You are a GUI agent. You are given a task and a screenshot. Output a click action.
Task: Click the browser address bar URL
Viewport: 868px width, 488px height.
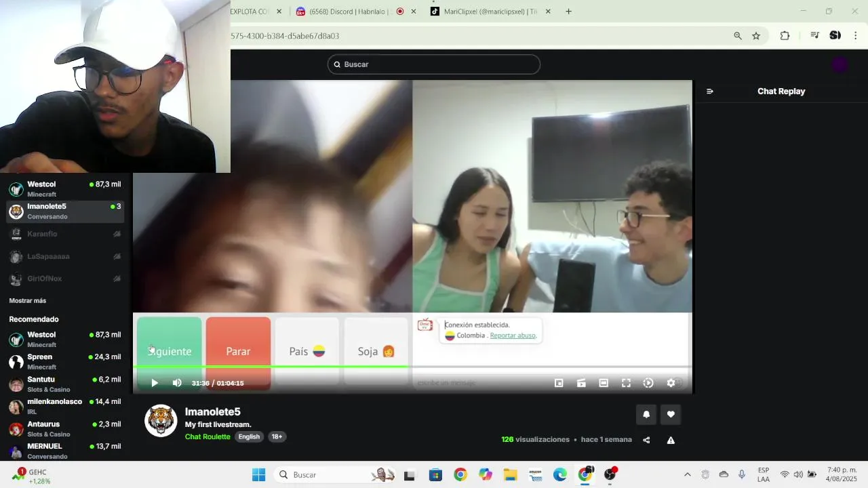tap(285, 36)
